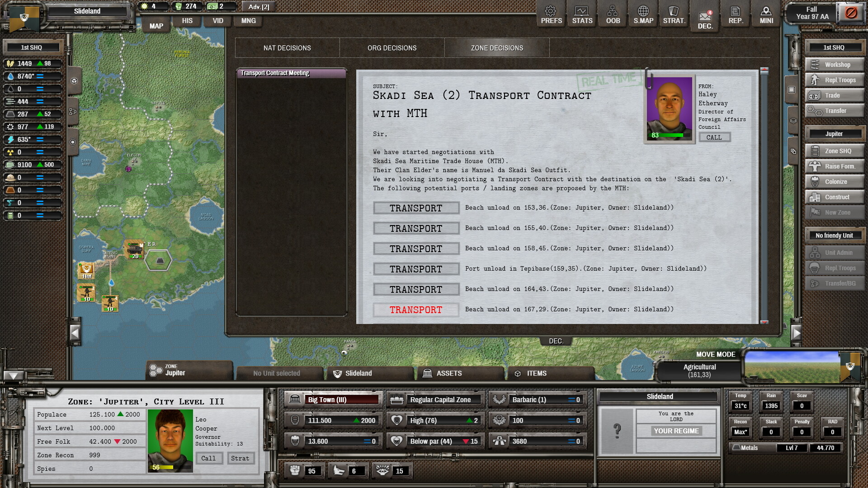868x488 pixels.
Task: Switch to ORG DECISIONS tab
Action: click(x=391, y=47)
